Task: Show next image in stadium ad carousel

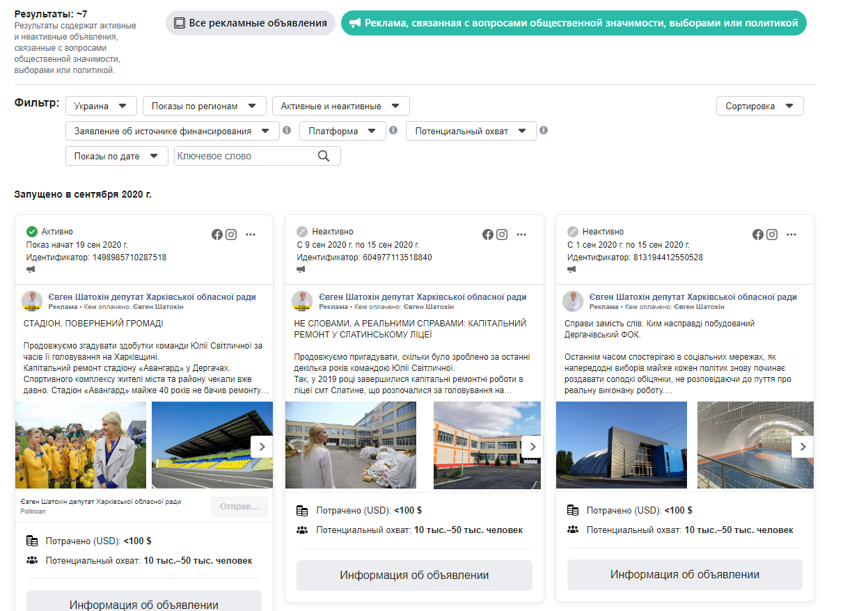Action: [x=261, y=447]
